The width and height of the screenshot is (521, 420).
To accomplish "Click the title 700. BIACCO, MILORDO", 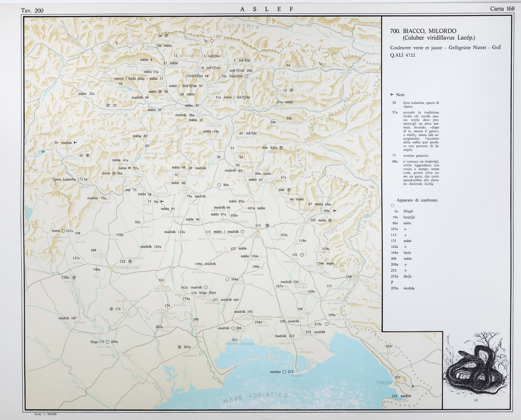I will (423, 31).
